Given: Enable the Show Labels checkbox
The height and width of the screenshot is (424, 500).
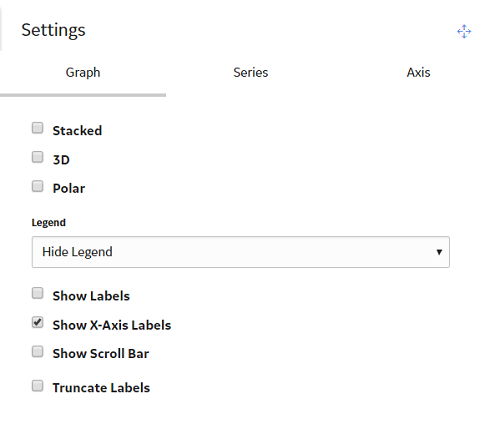Looking at the screenshot, I should click(x=37, y=293).
